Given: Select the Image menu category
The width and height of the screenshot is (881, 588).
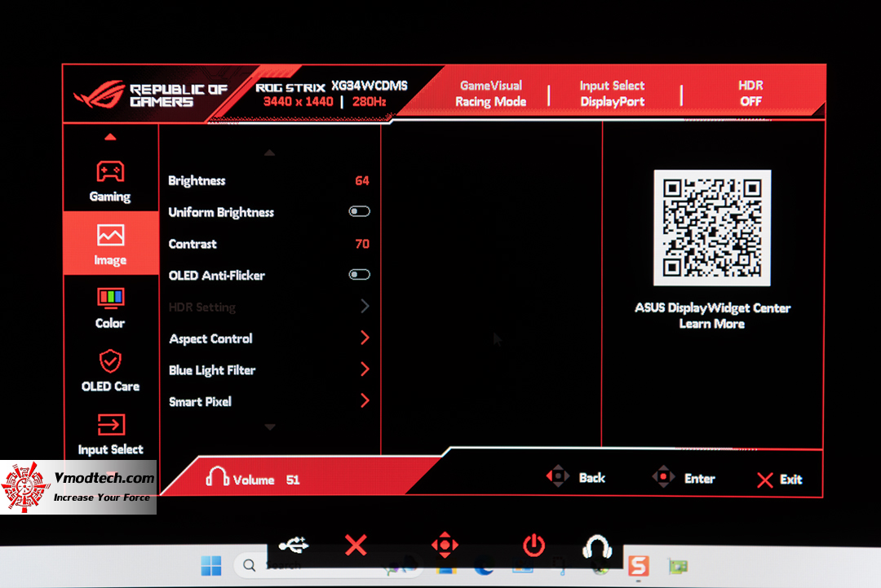Looking at the screenshot, I should 111,243.
